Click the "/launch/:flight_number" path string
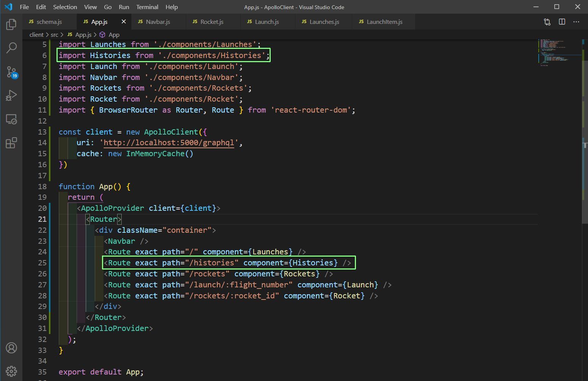The width and height of the screenshot is (588, 381). click(x=239, y=285)
